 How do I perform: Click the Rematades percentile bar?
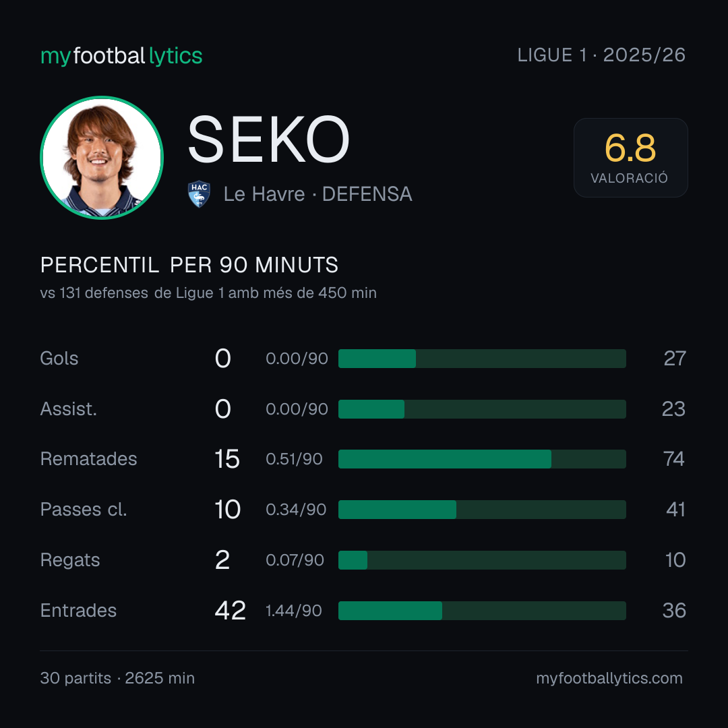482,459
